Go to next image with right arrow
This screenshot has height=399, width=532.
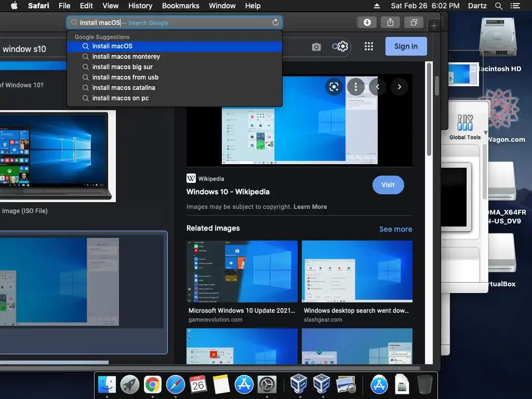click(x=400, y=87)
